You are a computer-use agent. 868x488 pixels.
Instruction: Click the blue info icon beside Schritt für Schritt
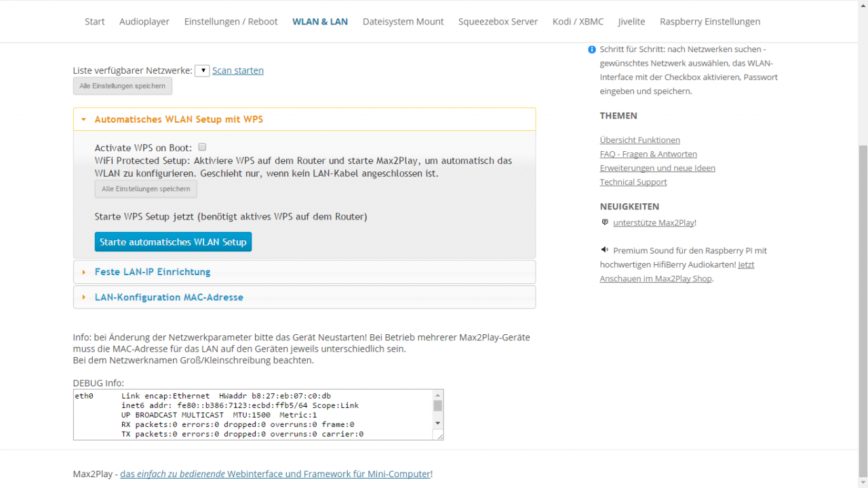(592, 49)
